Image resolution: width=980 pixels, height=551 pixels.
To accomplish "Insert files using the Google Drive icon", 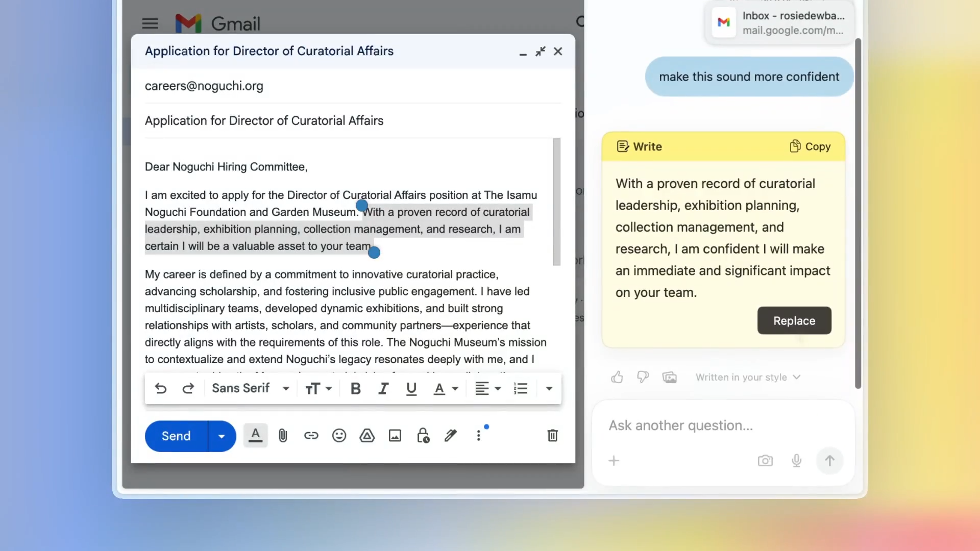I will tap(367, 436).
